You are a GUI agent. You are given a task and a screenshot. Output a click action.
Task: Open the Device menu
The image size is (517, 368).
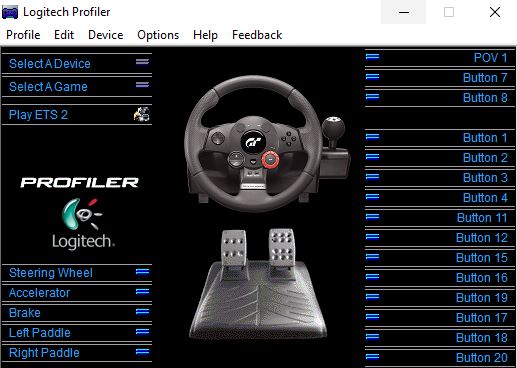coord(106,35)
